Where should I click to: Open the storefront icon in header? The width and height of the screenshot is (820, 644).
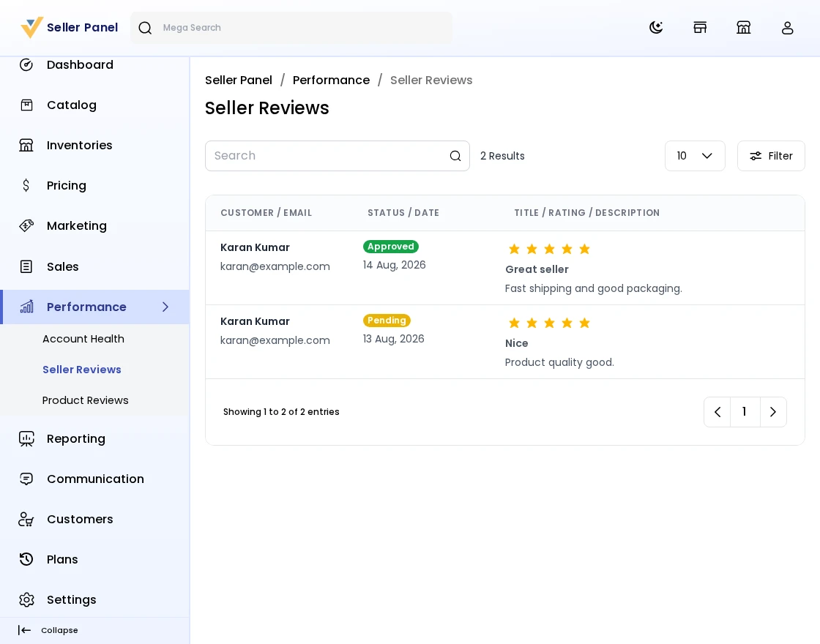[x=700, y=28]
